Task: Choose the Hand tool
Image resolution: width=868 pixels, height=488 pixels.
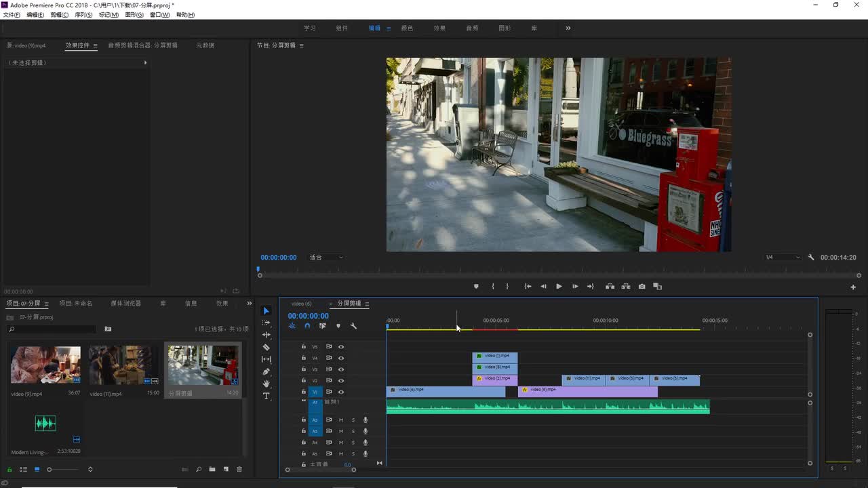Action: pyautogui.click(x=266, y=384)
